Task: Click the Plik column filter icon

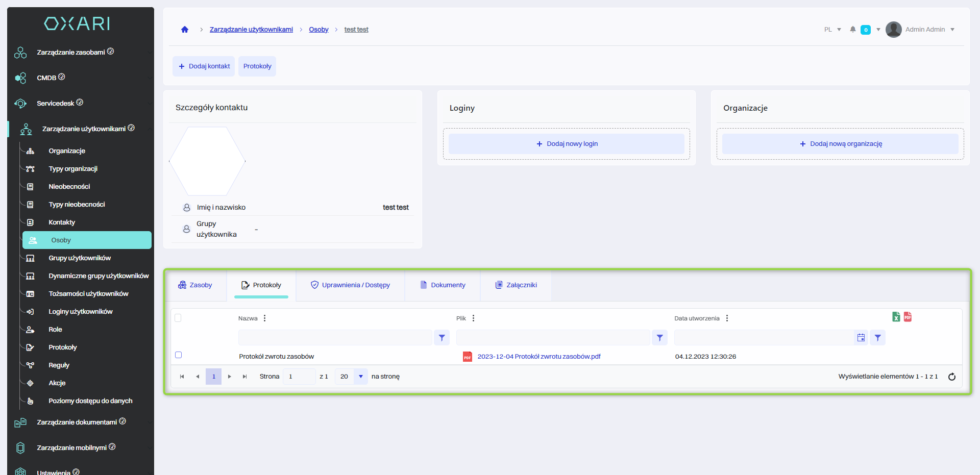Action: 659,338
